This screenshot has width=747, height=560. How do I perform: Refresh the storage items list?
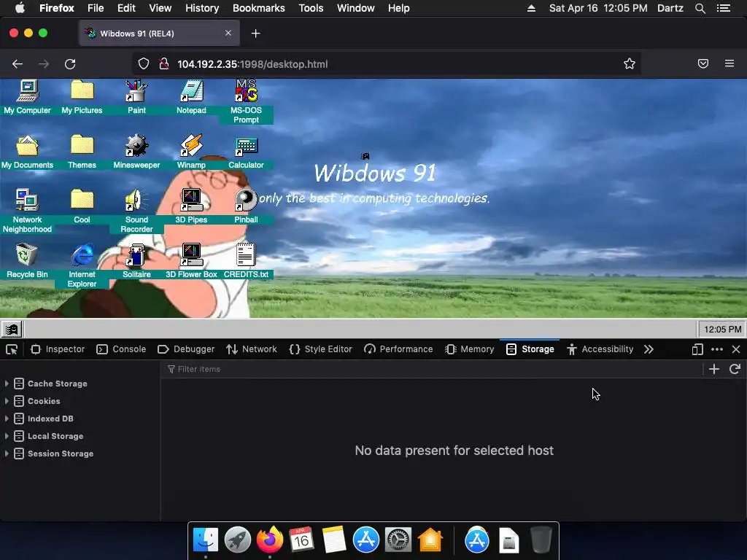(x=735, y=369)
